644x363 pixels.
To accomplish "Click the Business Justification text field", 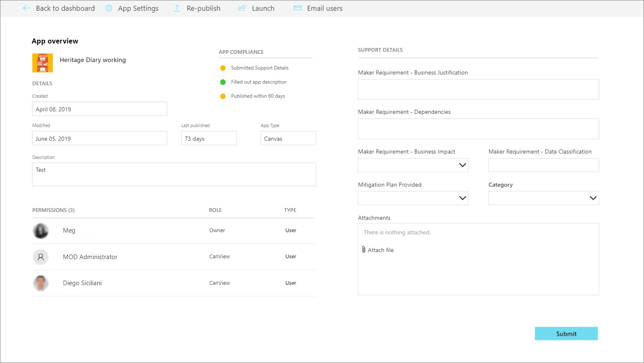I will (x=478, y=89).
